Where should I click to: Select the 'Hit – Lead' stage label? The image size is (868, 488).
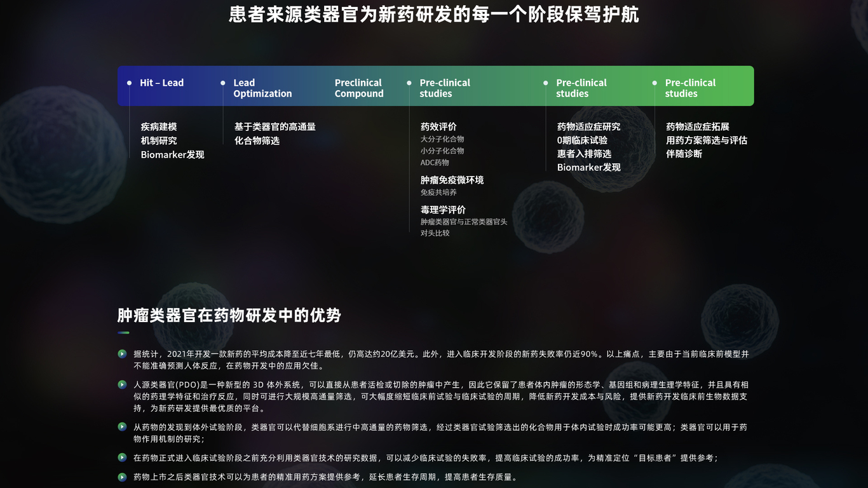pyautogui.click(x=162, y=83)
